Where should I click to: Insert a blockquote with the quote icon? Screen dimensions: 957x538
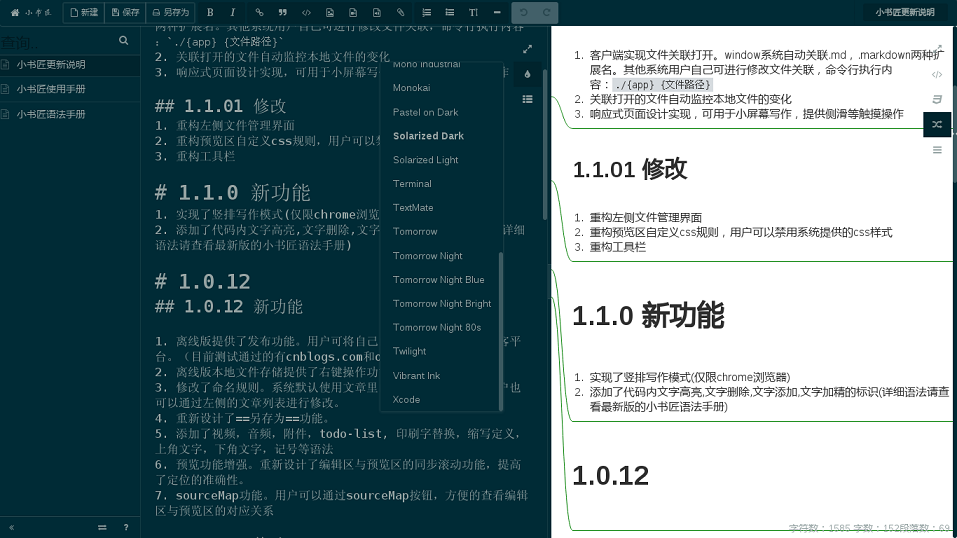coord(283,12)
